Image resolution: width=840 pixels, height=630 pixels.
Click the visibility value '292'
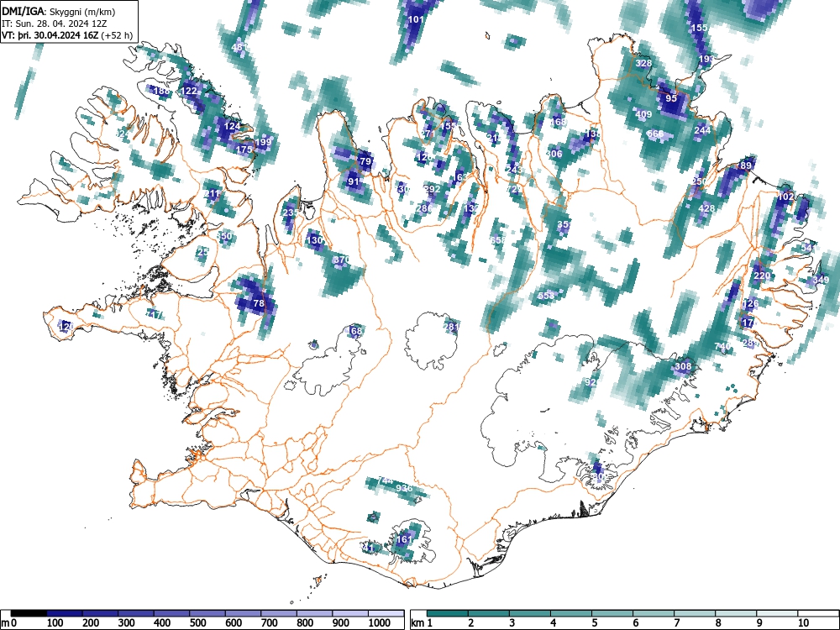(432, 190)
